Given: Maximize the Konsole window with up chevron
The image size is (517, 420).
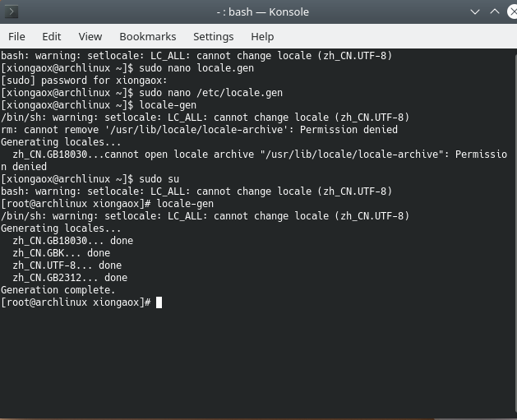Looking at the screenshot, I should coord(495,12).
